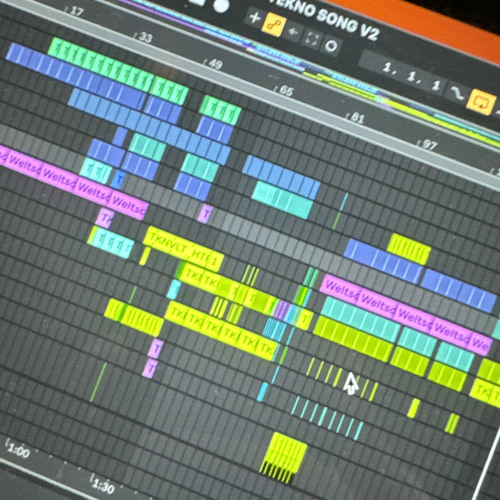Click bar 49 on the ruler
500x500 pixels.
coord(213,63)
